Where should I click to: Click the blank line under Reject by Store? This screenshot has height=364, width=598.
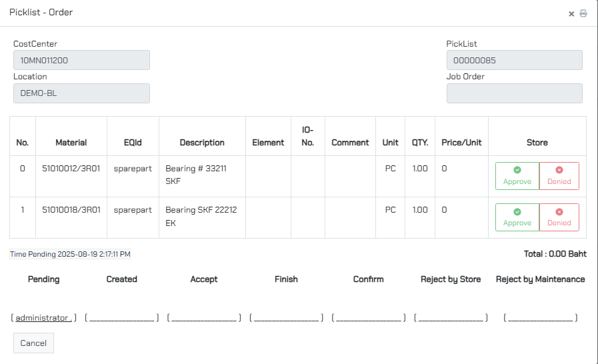pyautogui.click(x=451, y=318)
